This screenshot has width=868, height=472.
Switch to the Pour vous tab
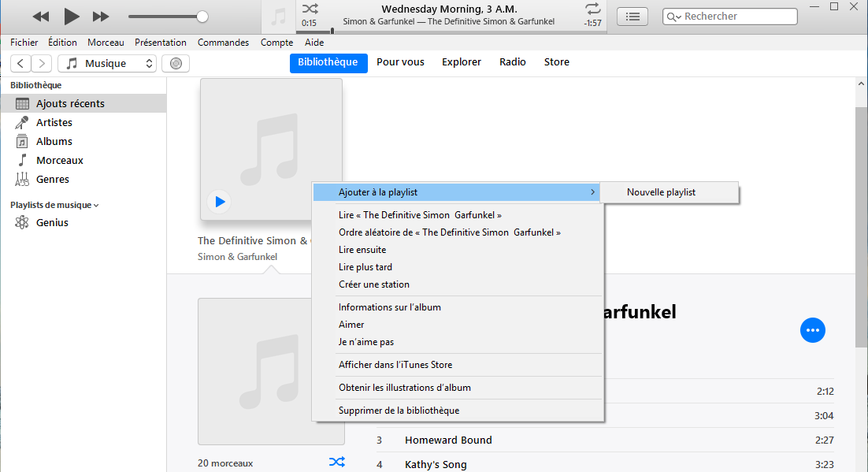400,62
